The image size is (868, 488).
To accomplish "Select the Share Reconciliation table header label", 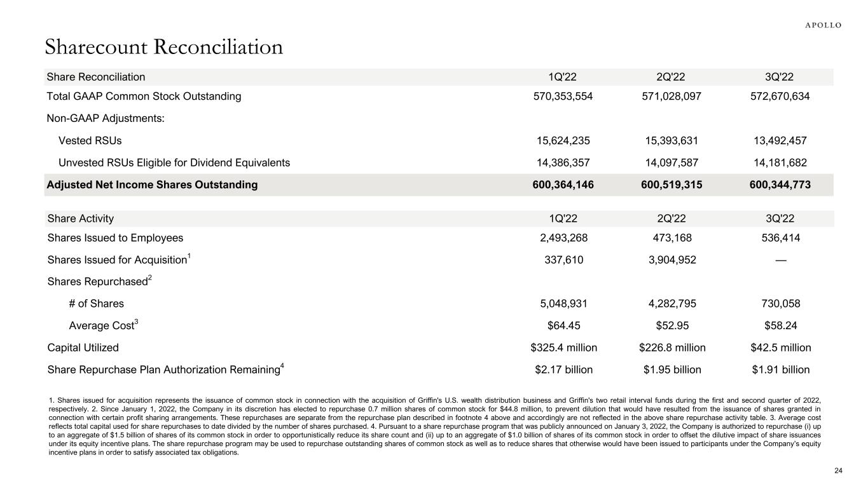I will click(95, 77).
